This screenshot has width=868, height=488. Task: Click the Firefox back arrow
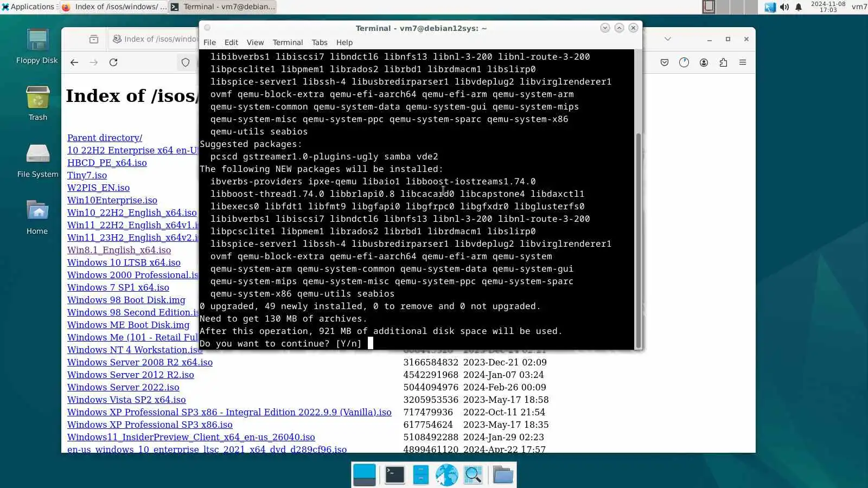74,62
